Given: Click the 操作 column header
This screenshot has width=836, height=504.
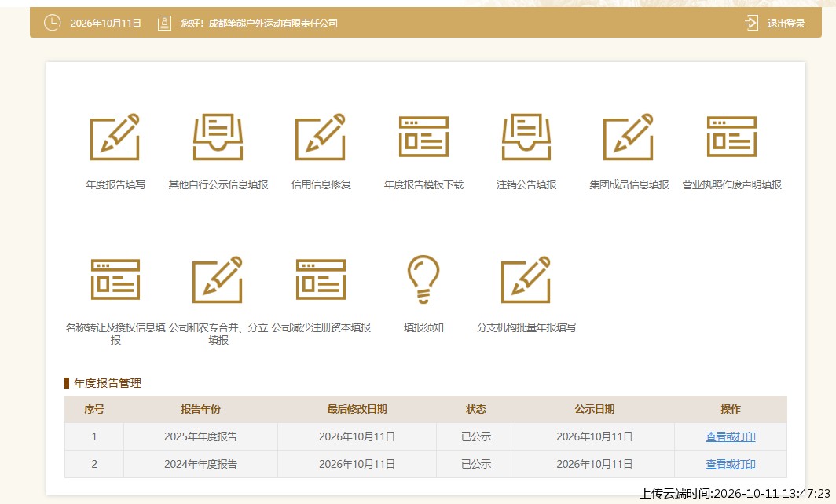Looking at the screenshot, I should 731,409.
